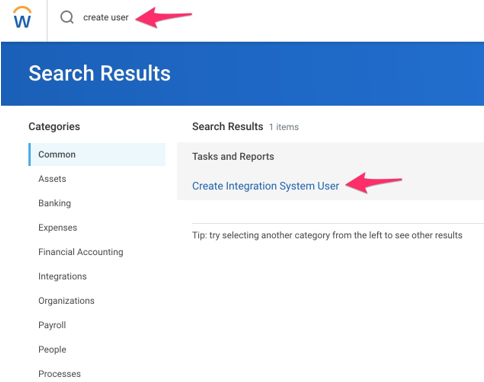Open the Create Integration System User task

[x=265, y=186]
